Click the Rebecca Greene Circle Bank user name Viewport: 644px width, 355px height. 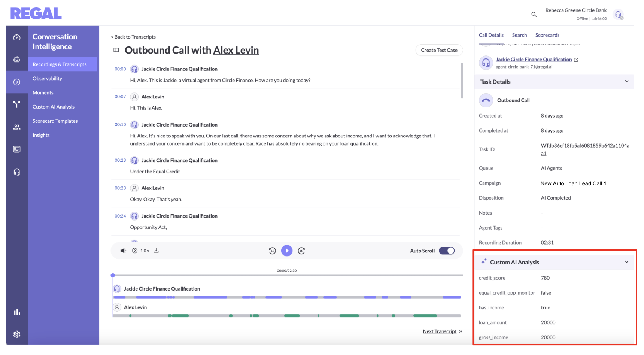576,10
